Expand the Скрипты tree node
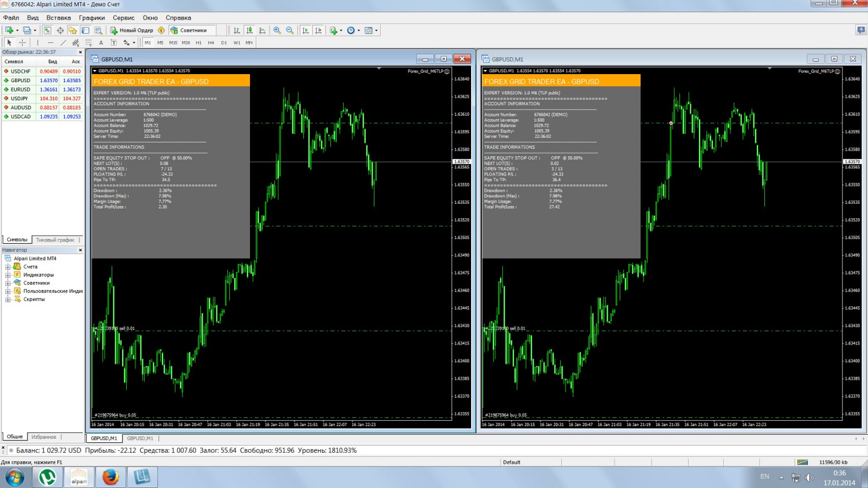 8,299
